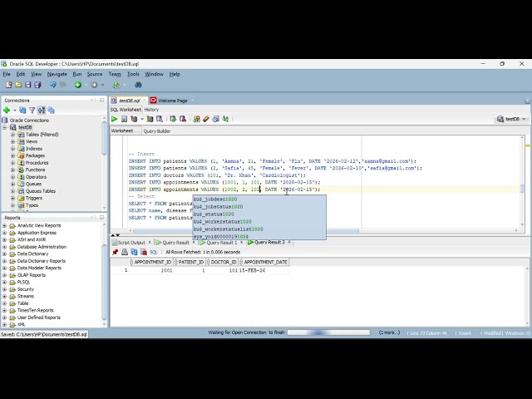532x399 pixels.
Task: Click the Refresh icon in query result toolbar
Action: coord(134,252)
